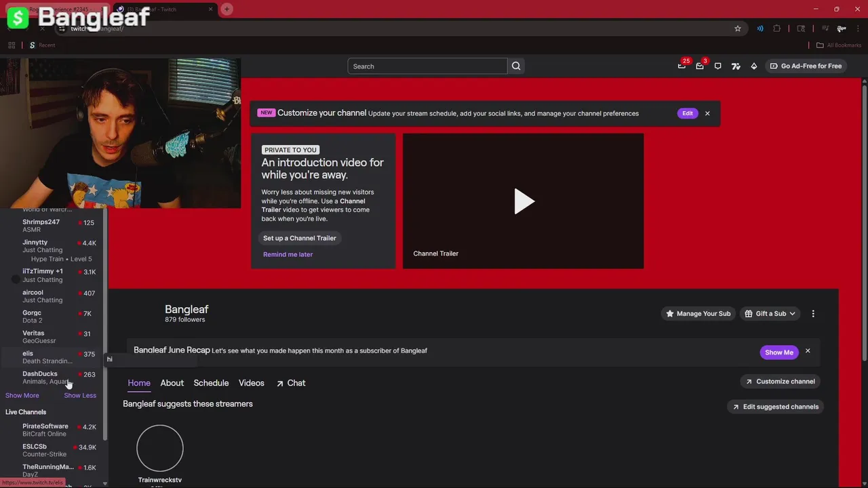This screenshot has height=488, width=868.
Task: Stop loading with the X button
Action: (42, 28)
